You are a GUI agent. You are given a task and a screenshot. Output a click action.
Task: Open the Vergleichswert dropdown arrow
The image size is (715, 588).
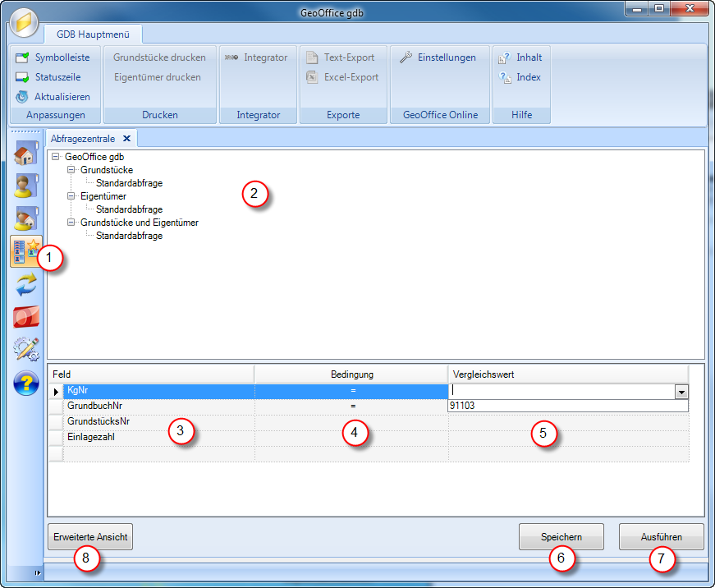pos(681,393)
